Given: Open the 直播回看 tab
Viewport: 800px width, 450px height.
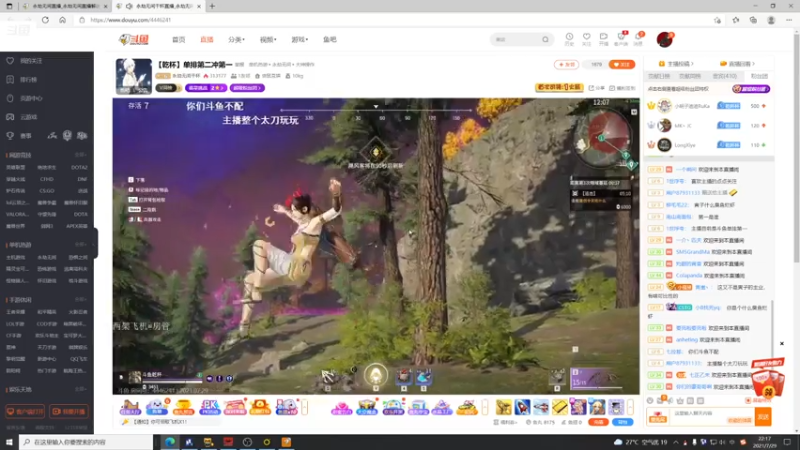Looking at the screenshot, I should click(x=738, y=64).
